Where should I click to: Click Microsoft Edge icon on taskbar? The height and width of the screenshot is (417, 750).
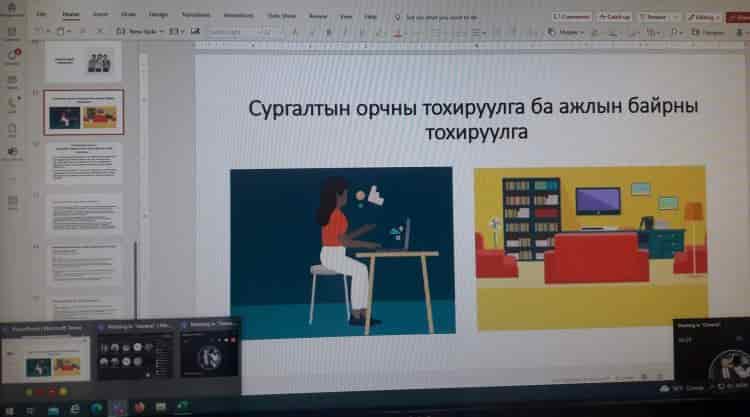coord(96,408)
